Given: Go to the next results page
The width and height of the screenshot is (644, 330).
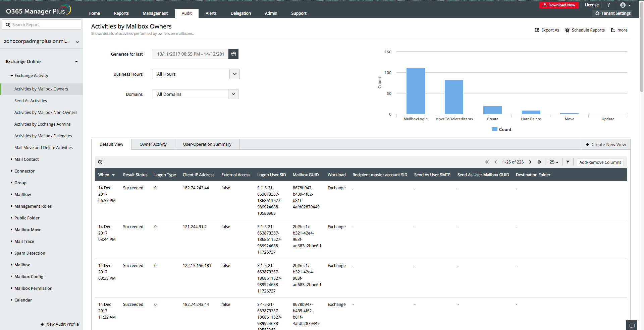Looking at the screenshot, I should (530, 162).
